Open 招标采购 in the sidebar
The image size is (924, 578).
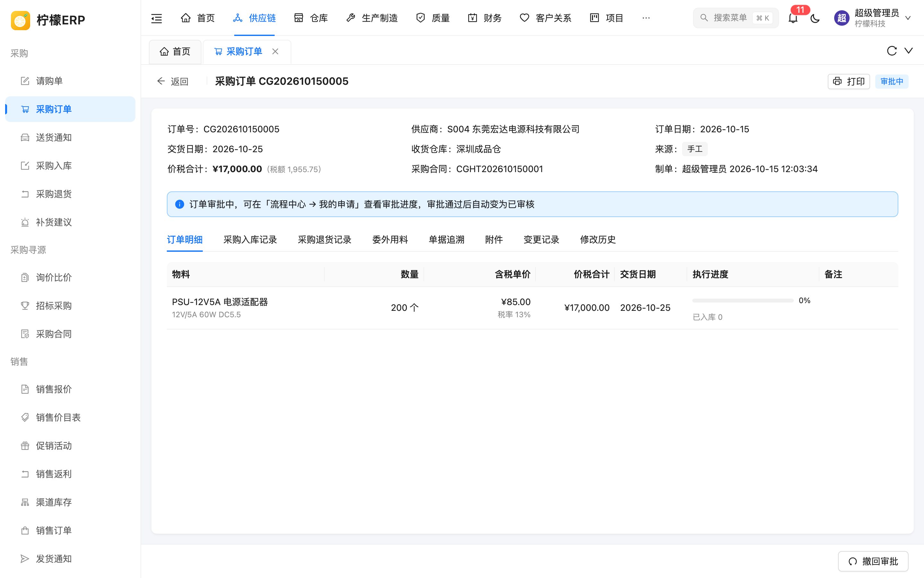pos(70,306)
